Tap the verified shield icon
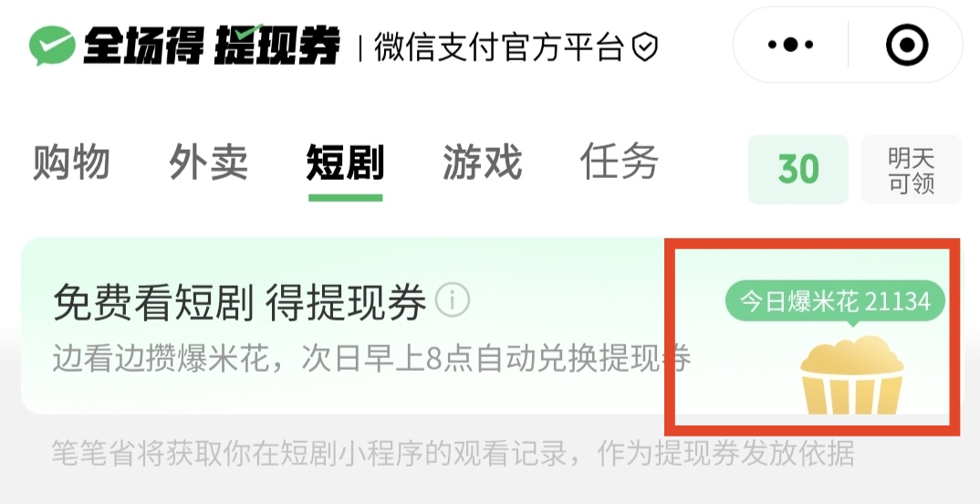980x504 pixels. pyautogui.click(x=644, y=47)
